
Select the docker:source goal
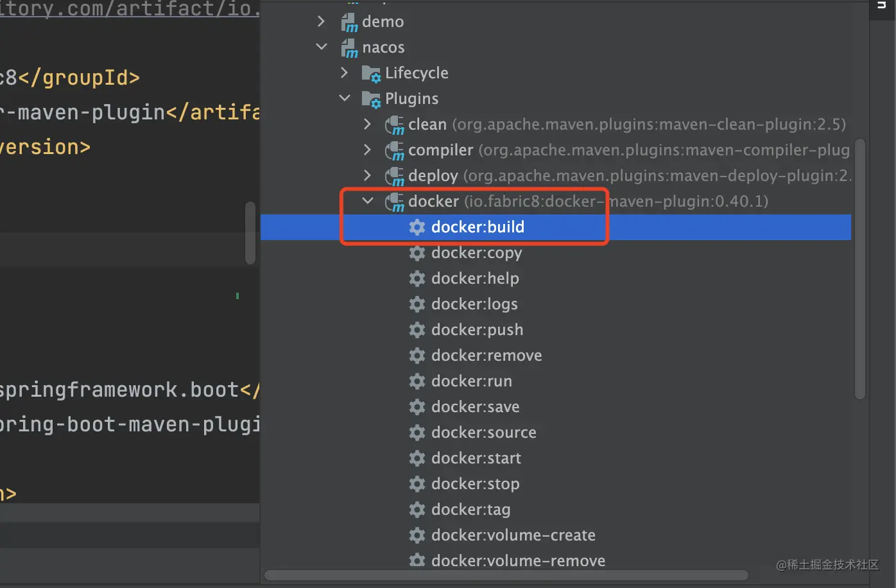(484, 432)
